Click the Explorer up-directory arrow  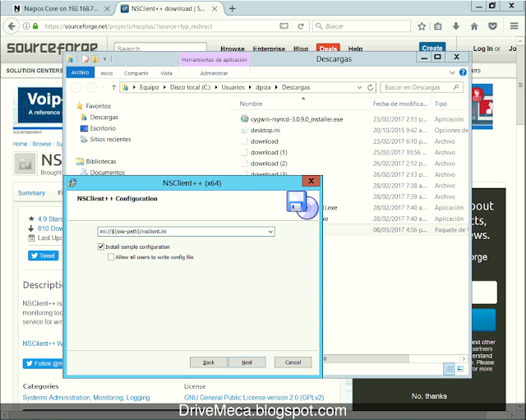(x=113, y=88)
